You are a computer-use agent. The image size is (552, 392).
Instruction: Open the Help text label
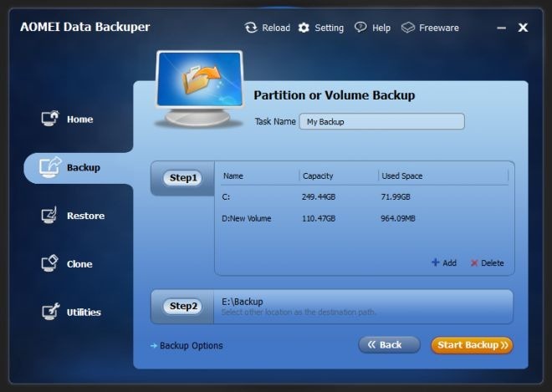click(381, 28)
